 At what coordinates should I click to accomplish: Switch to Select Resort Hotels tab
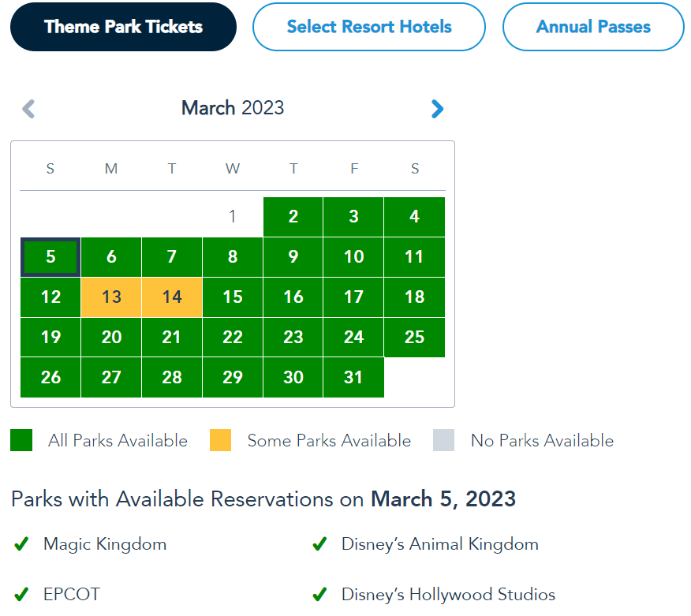point(369,27)
